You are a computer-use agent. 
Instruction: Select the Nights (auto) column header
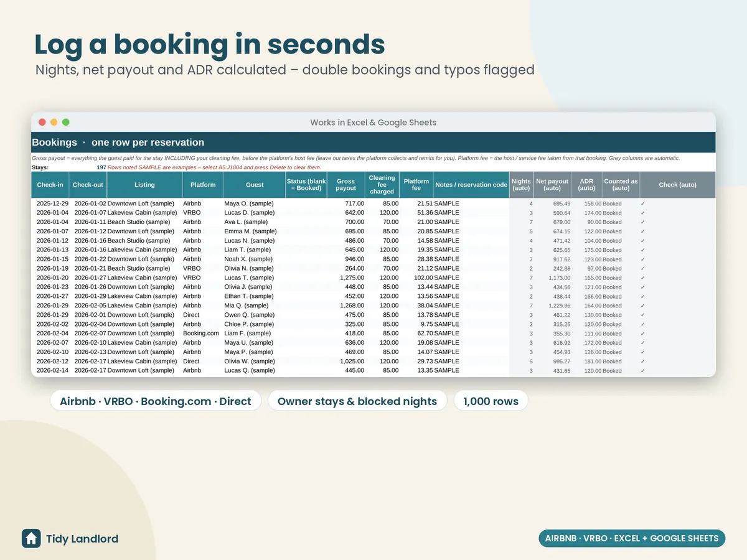point(521,185)
